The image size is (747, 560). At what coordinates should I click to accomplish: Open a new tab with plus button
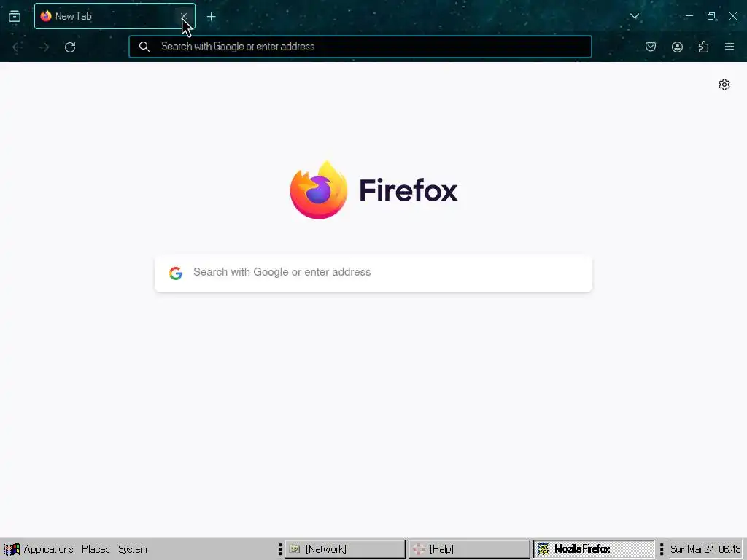[211, 17]
